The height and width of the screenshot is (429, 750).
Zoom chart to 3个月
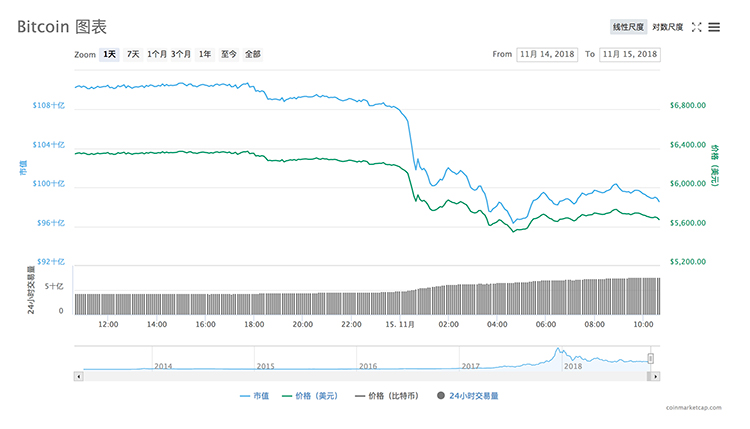coord(181,54)
